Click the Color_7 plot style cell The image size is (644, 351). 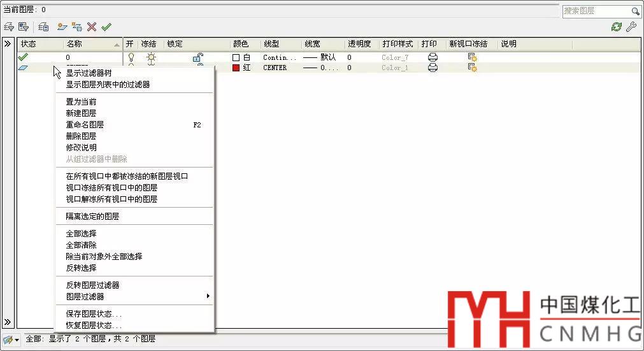tap(395, 57)
